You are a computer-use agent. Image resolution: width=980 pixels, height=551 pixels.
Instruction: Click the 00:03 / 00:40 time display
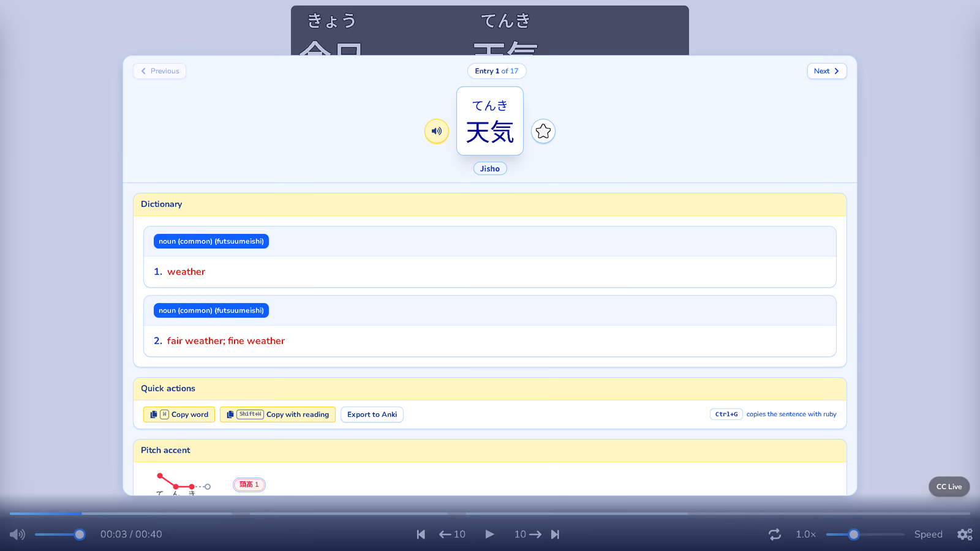131,534
